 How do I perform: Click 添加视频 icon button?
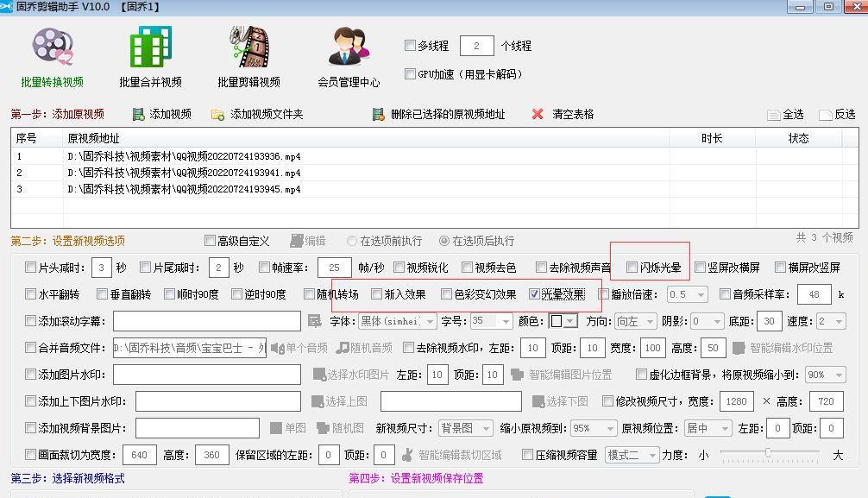(x=139, y=115)
